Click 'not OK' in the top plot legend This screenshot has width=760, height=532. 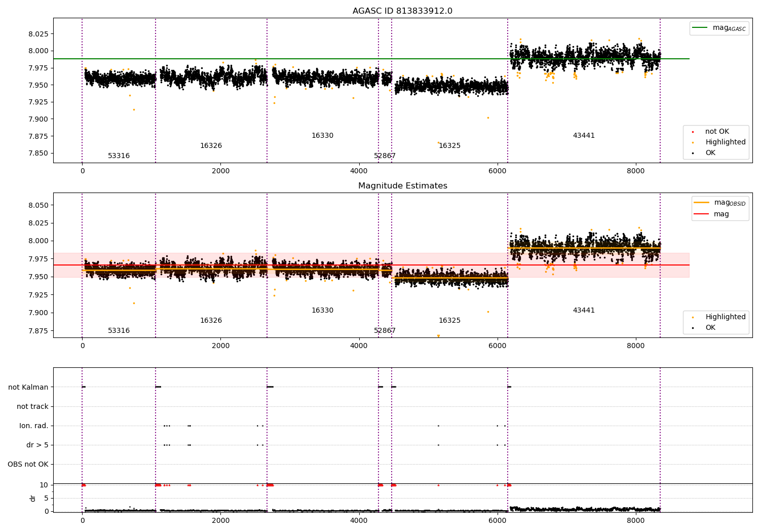pos(717,132)
